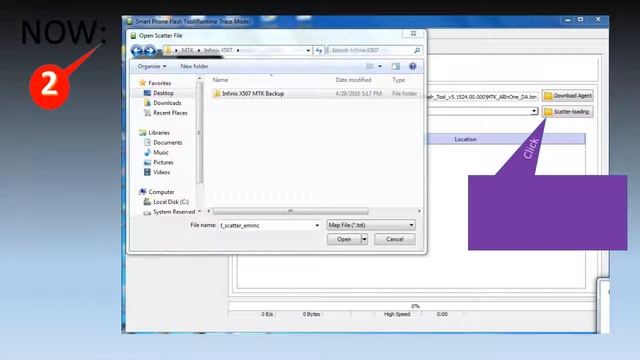
Task: Open Desktop in the navigation pane
Action: click(x=163, y=93)
